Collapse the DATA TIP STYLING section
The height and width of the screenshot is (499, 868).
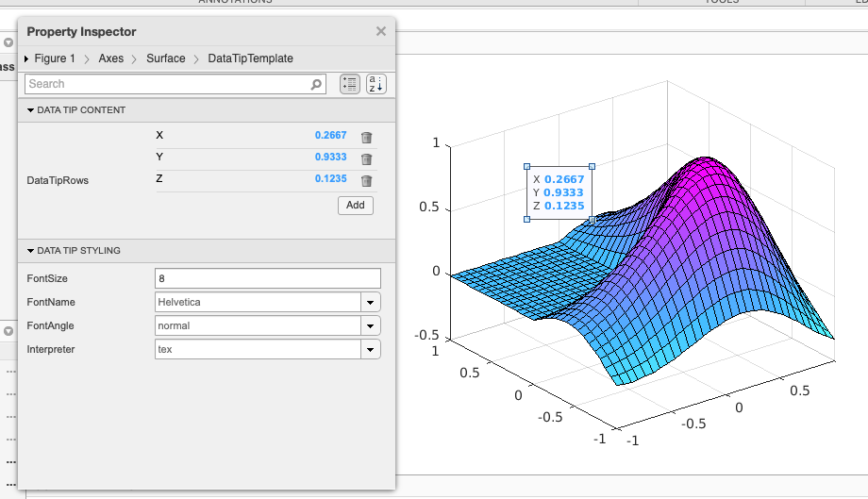[31, 251]
